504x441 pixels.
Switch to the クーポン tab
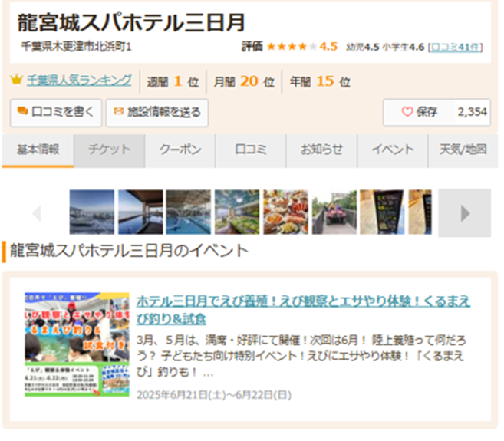(180, 150)
